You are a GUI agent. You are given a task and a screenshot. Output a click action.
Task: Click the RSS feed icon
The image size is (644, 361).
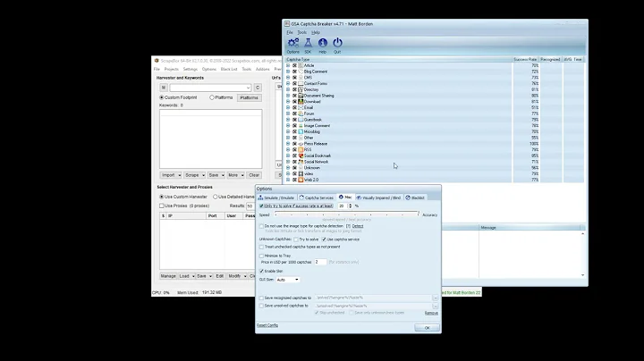(x=301, y=150)
